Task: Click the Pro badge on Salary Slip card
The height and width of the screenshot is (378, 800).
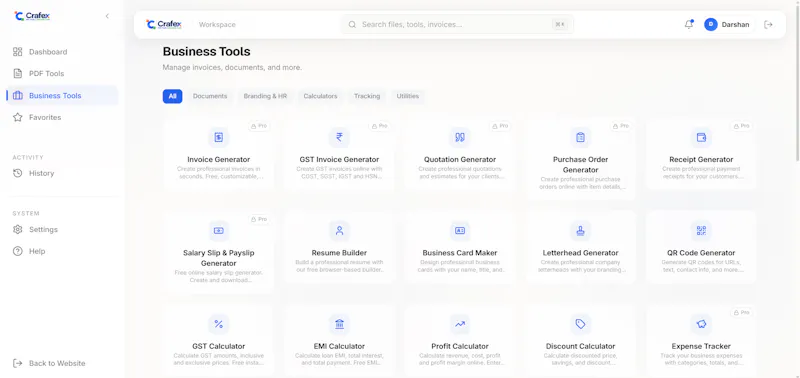Action: coord(259,219)
